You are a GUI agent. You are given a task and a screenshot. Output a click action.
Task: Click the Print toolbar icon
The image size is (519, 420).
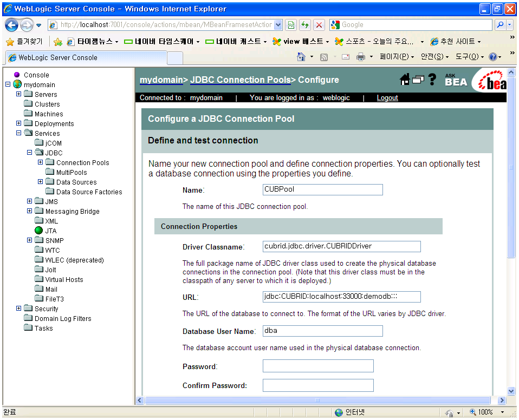tap(360, 57)
